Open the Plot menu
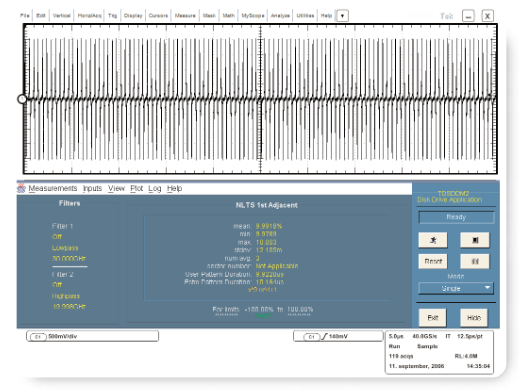This screenshot has width=519, height=390. click(x=137, y=188)
